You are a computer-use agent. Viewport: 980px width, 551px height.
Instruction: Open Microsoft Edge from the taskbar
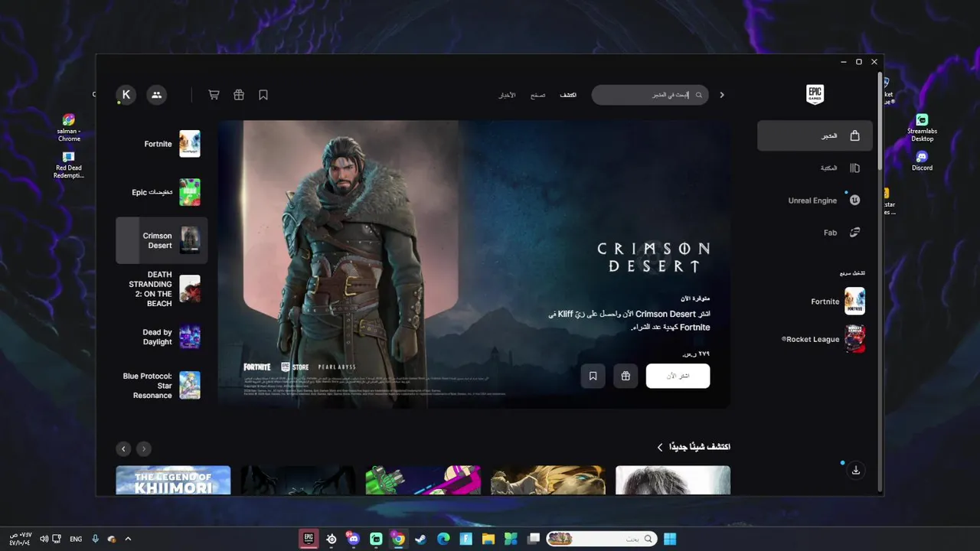click(443, 539)
